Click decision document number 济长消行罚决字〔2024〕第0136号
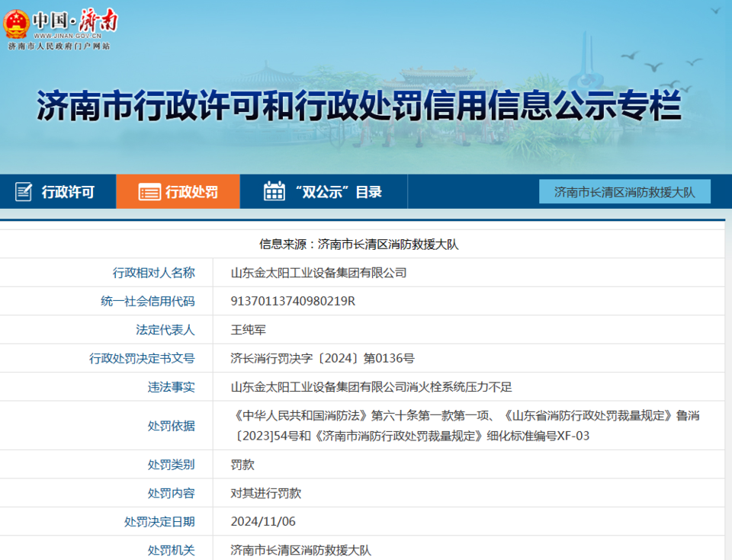This screenshot has height=560, width=732. [x=323, y=358]
